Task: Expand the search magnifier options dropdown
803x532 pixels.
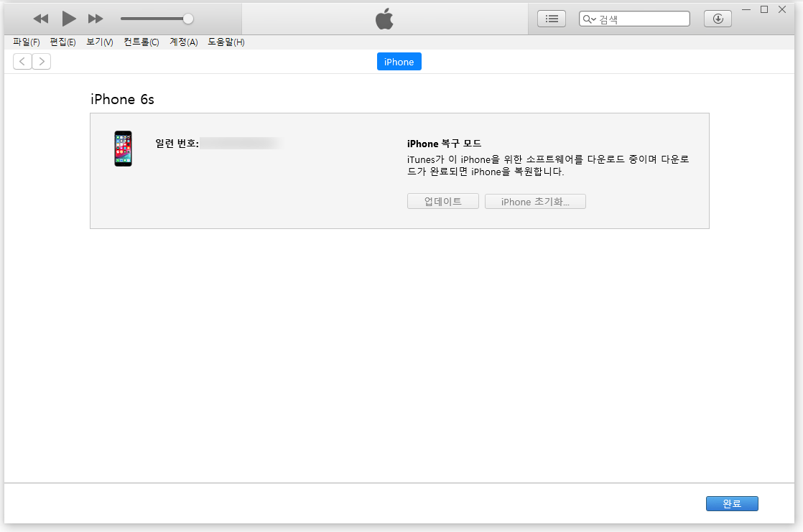Action: click(x=590, y=19)
